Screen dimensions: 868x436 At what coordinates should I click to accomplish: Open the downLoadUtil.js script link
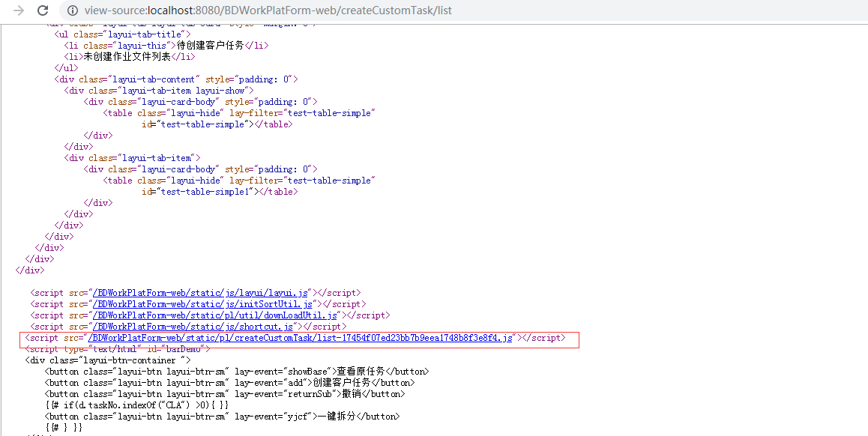[x=215, y=315]
